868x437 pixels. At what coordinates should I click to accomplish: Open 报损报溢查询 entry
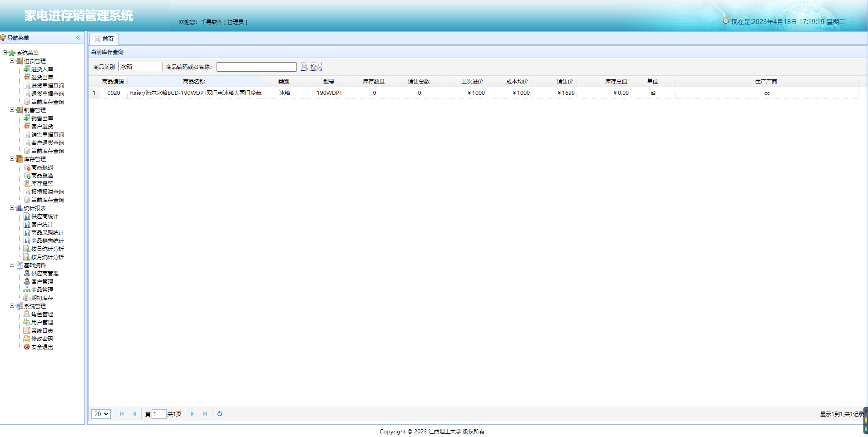[48, 191]
